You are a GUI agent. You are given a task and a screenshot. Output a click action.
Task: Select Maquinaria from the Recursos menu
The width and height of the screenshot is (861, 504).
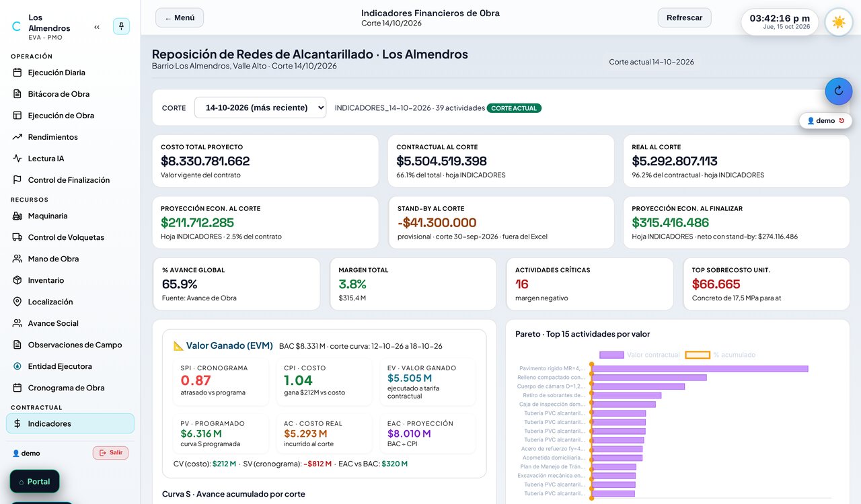[x=70, y=216]
